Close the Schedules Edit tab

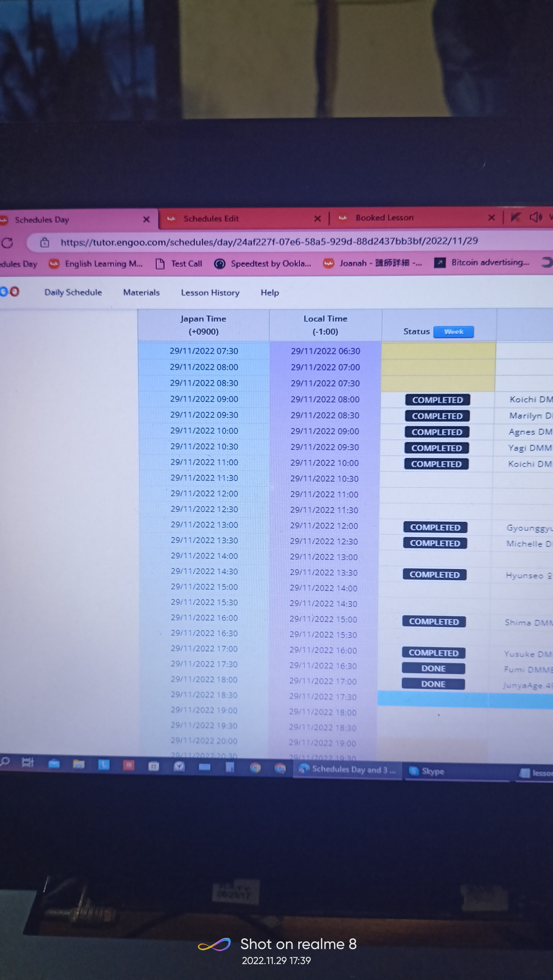pos(317,218)
